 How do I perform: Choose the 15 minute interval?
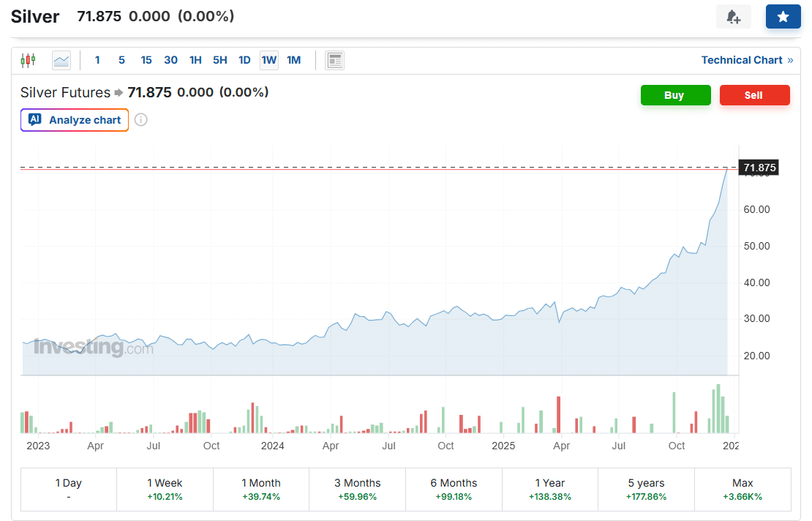(x=146, y=60)
